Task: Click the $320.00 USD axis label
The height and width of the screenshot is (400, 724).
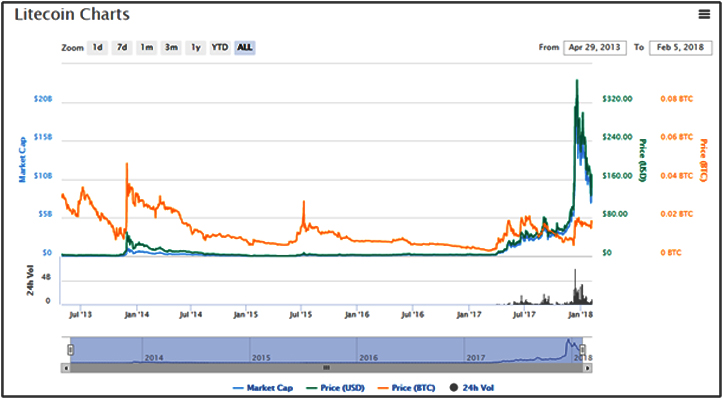Action: tap(617, 99)
